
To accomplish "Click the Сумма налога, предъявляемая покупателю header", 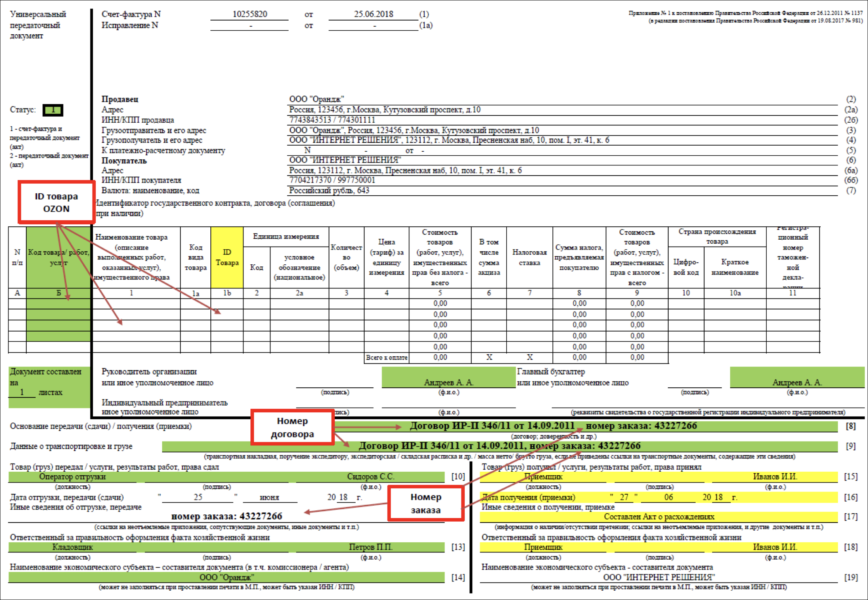I will pos(579,257).
